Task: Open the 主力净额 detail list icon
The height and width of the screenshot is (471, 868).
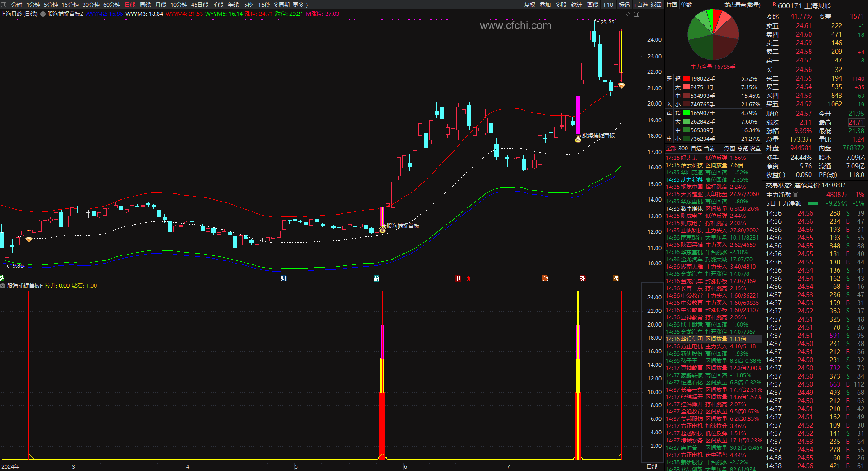Action: tap(796, 195)
